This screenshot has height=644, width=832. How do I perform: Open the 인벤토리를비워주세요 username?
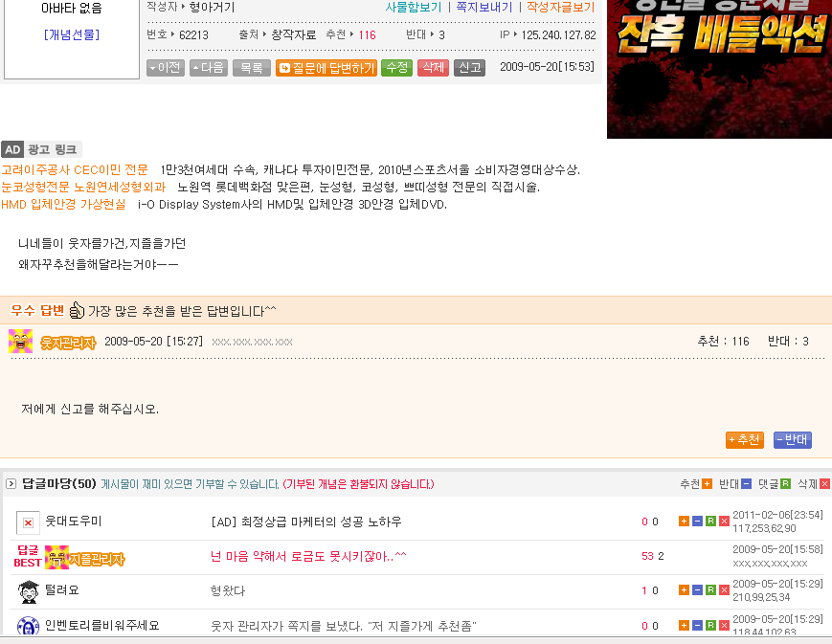102,626
